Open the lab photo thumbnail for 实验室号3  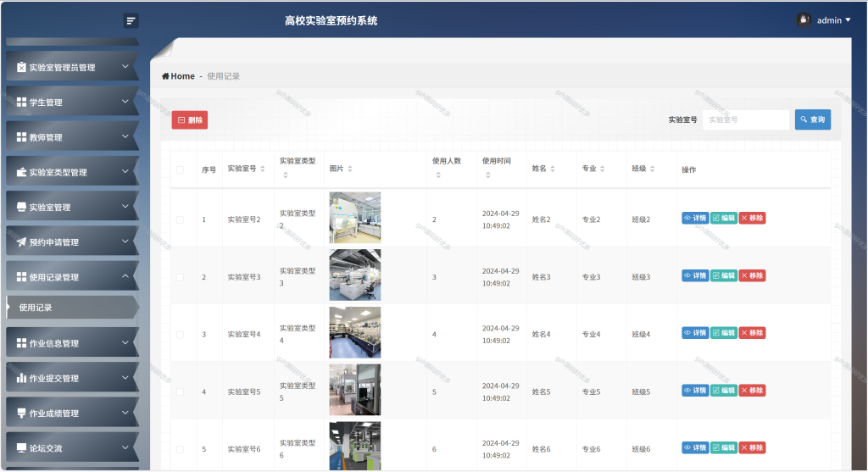(x=355, y=275)
